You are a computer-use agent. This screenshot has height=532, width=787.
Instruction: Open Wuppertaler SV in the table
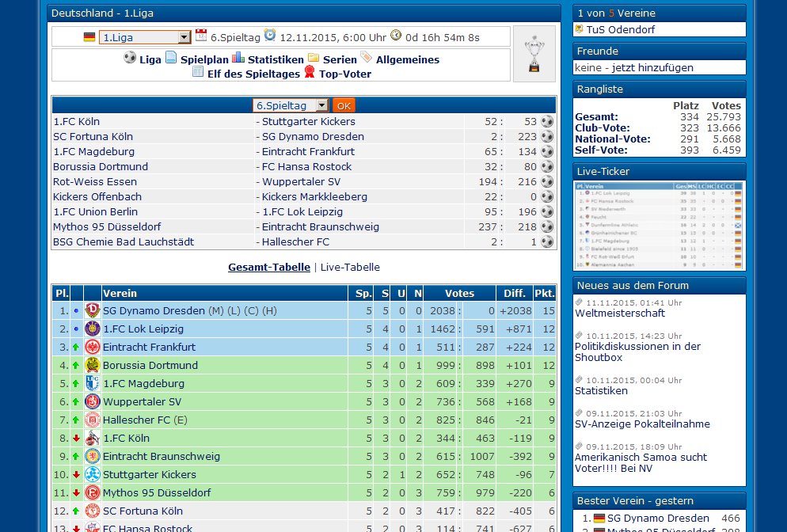click(x=142, y=402)
